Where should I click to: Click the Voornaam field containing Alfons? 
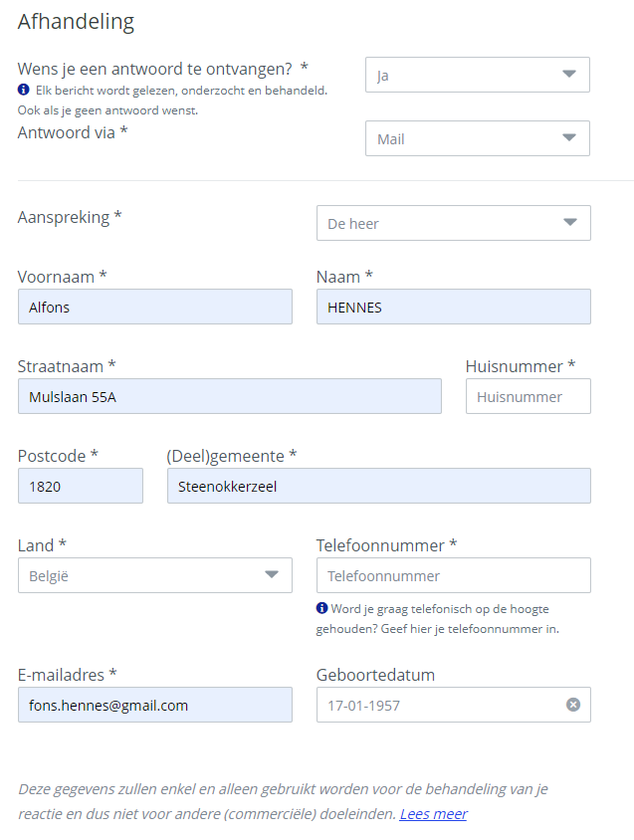154,307
